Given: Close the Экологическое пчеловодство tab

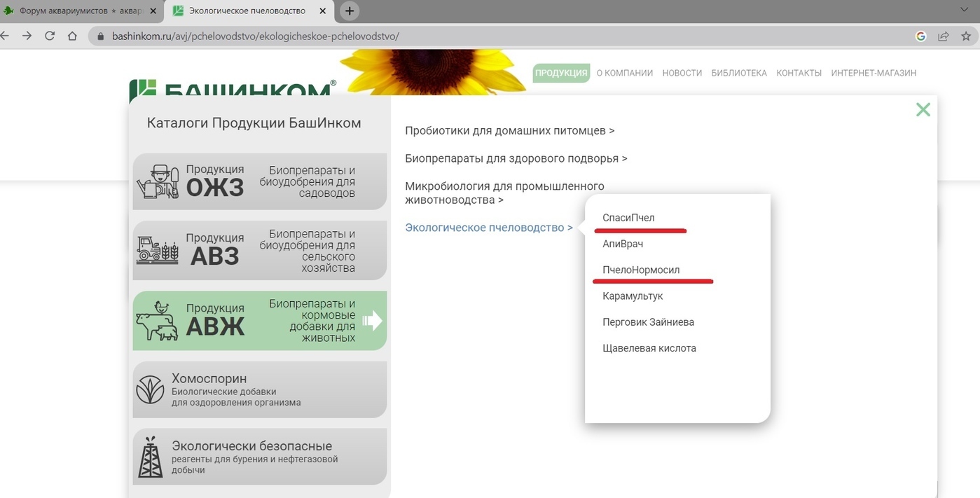Looking at the screenshot, I should coord(323,11).
